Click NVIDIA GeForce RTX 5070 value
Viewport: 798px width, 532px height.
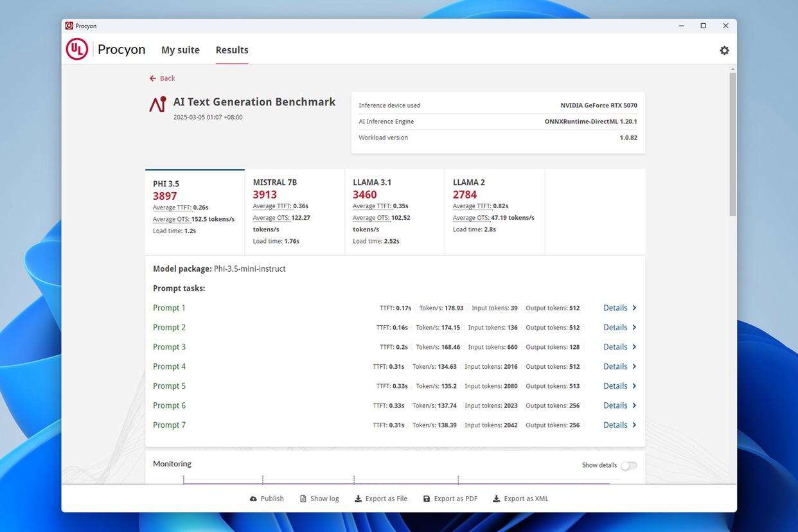click(x=599, y=105)
